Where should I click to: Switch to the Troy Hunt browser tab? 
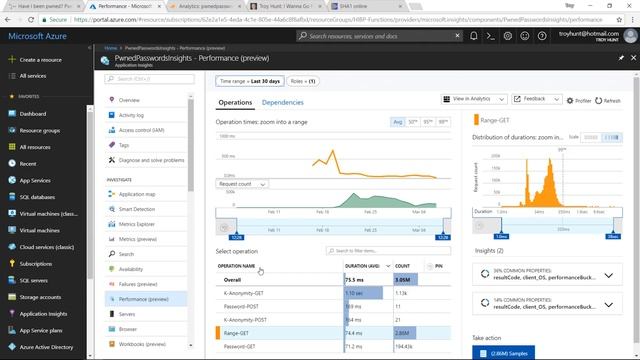point(286,6)
